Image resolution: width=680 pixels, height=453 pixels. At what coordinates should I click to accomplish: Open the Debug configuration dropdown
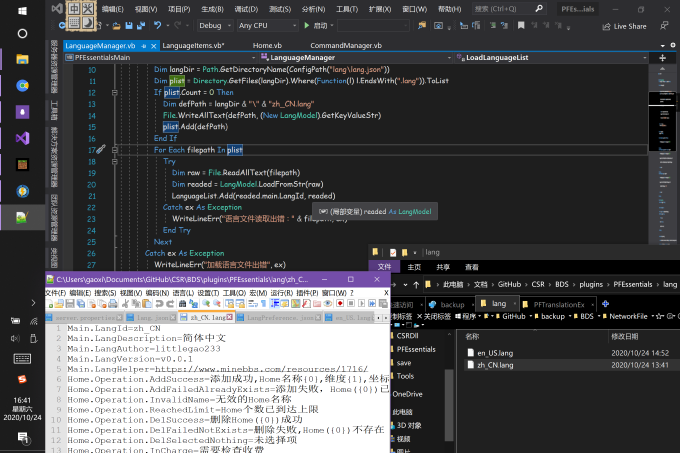(215, 26)
